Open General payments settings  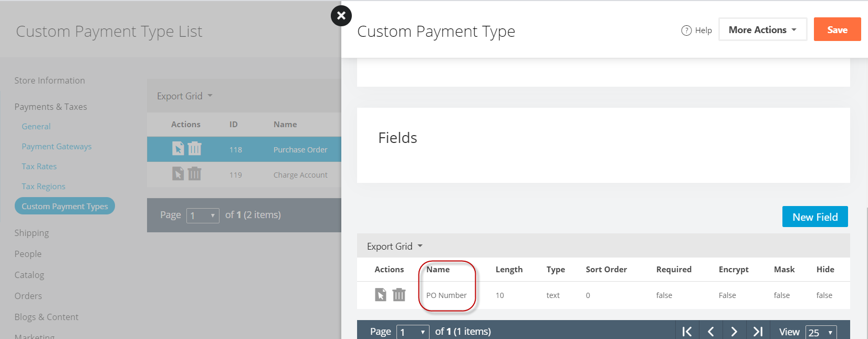coord(36,126)
